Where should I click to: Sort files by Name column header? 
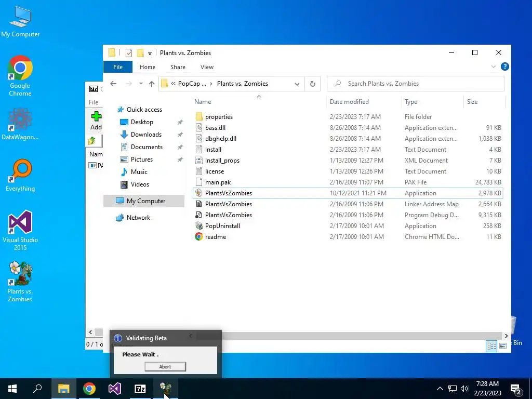(260, 102)
